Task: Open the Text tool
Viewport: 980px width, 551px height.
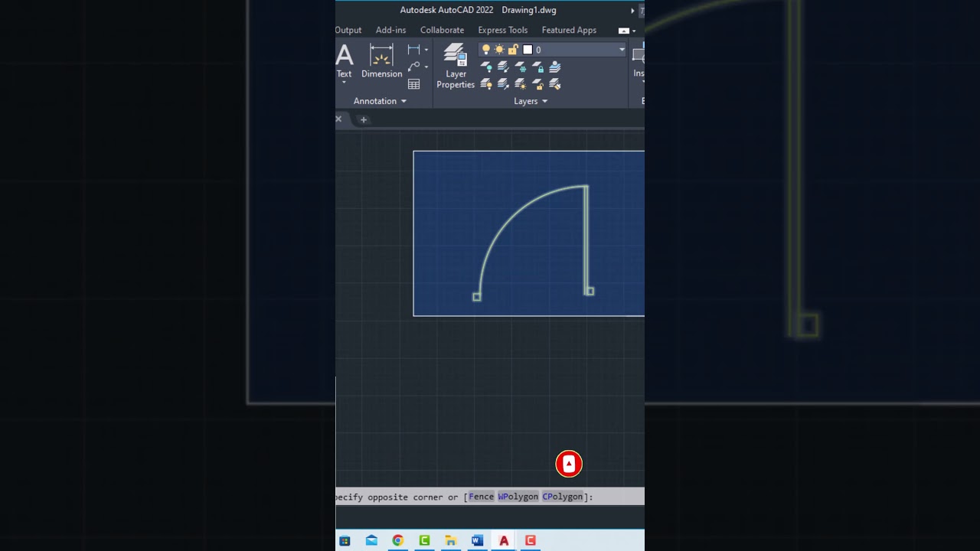Action: pos(345,60)
